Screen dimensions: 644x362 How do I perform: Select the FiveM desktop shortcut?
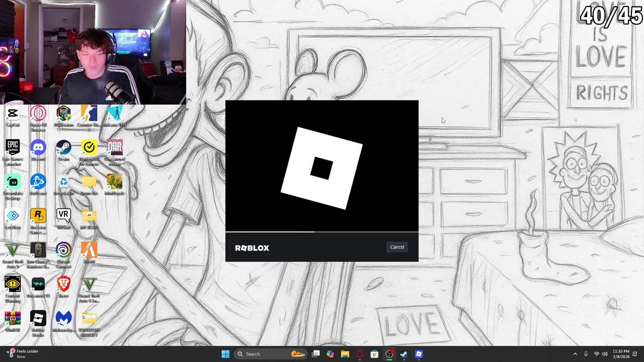coord(89,254)
